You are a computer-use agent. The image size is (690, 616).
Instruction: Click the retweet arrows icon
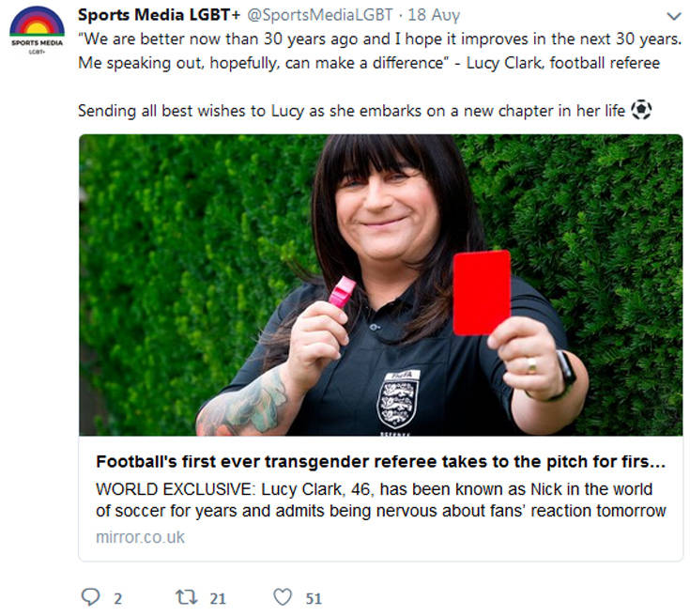pyautogui.click(x=186, y=597)
